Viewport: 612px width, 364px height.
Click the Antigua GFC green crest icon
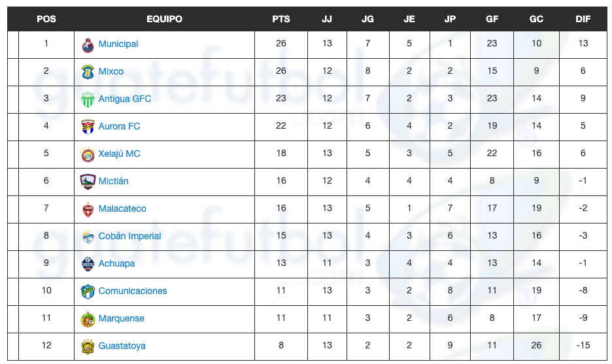click(x=88, y=99)
